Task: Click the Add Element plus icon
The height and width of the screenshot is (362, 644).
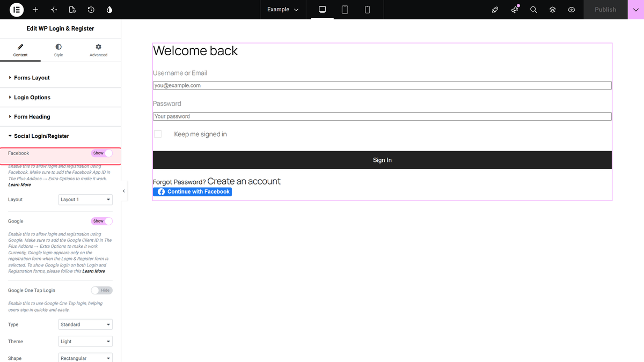Action: point(35,10)
